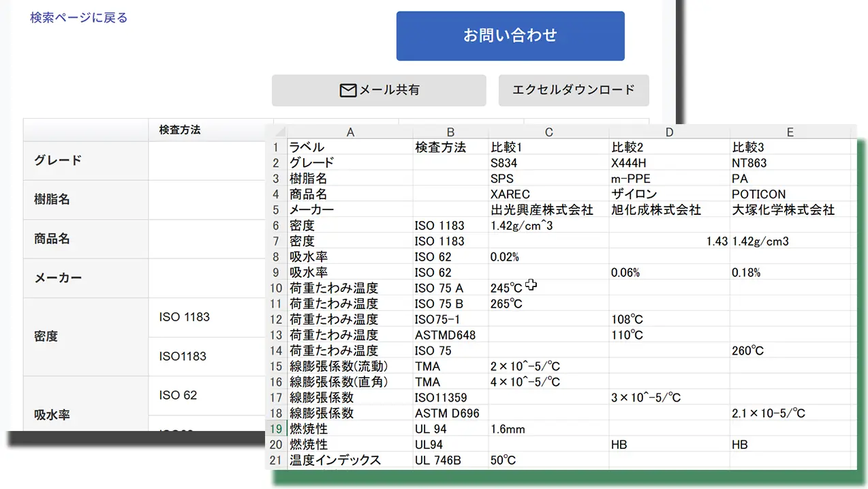Click HB cell in column D
This screenshot has height=489, width=868.
(x=669, y=445)
